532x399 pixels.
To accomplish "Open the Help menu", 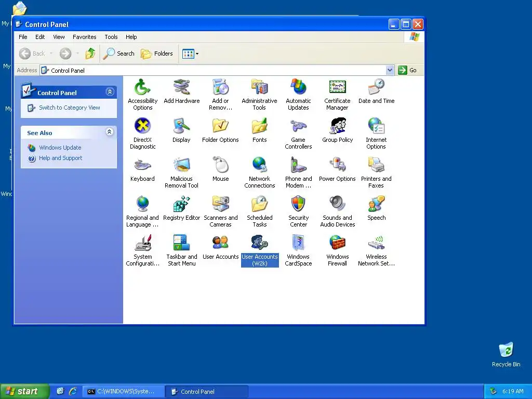I will click(131, 37).
